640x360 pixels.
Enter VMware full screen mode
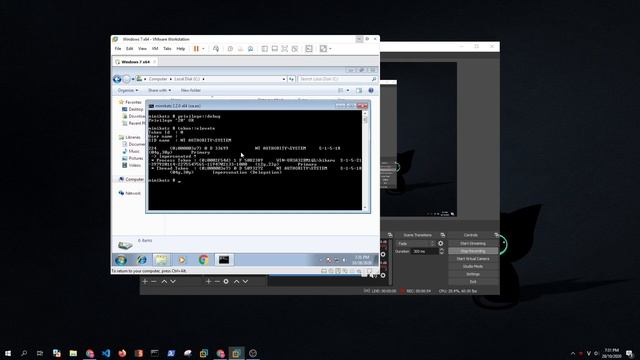[284, 49]
